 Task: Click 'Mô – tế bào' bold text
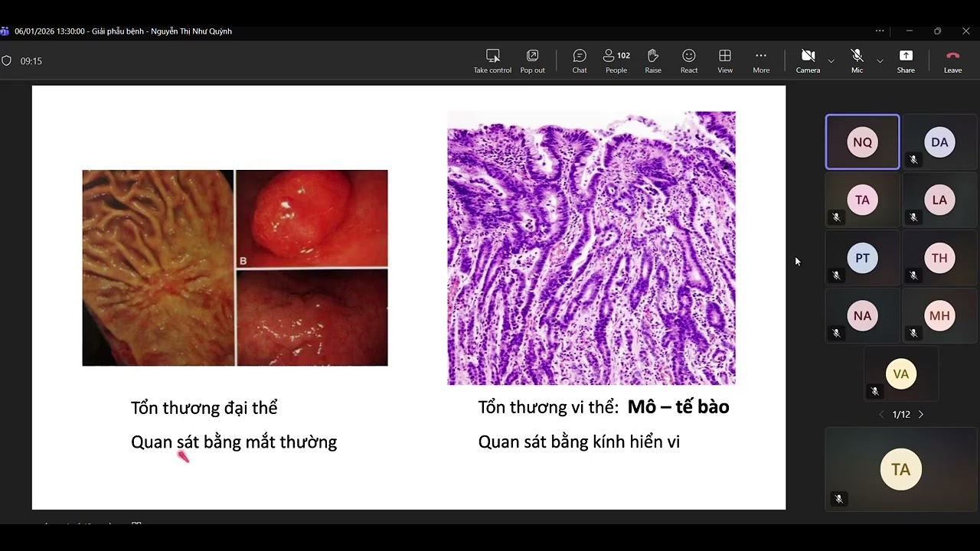(678, 407)
